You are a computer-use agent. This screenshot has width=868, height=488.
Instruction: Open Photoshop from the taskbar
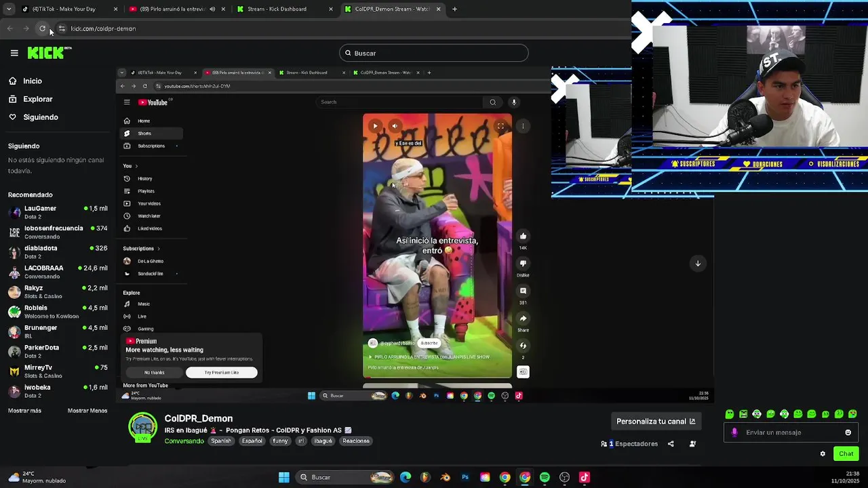click(x=465, y=477)
